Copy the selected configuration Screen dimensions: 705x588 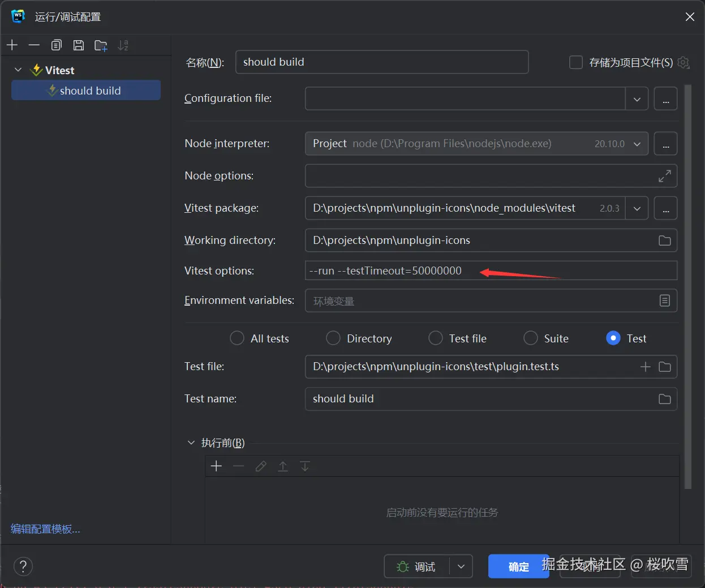pos(56,45)
